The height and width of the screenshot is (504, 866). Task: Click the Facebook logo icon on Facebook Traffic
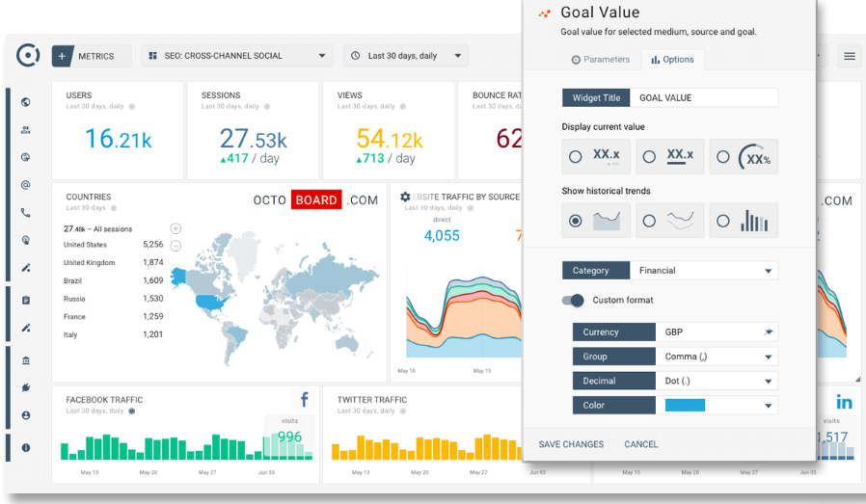(x=305, y=399)
